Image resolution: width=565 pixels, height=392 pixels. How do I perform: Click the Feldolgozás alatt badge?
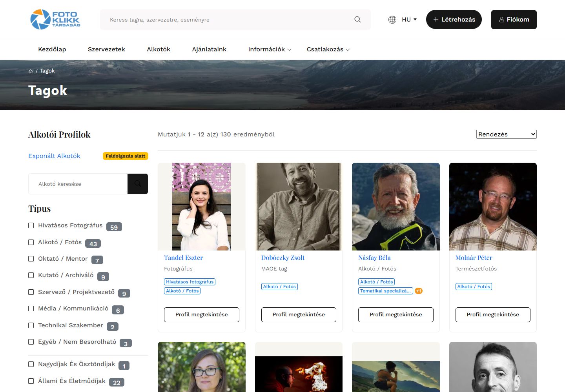point(126,156)
